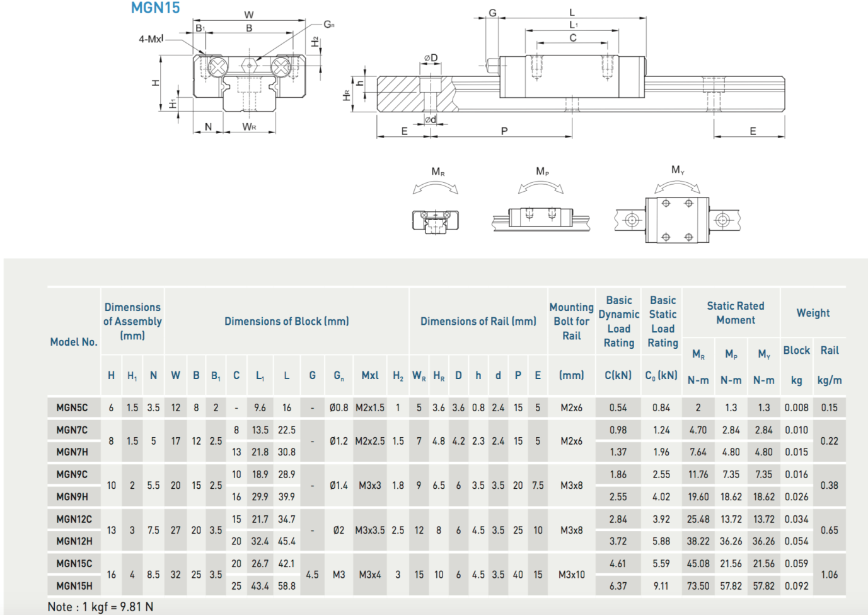Click the Ø0.8 grease hole value
Image resolution: width=868 pixels, height=615 pixels.
(339, 407)
